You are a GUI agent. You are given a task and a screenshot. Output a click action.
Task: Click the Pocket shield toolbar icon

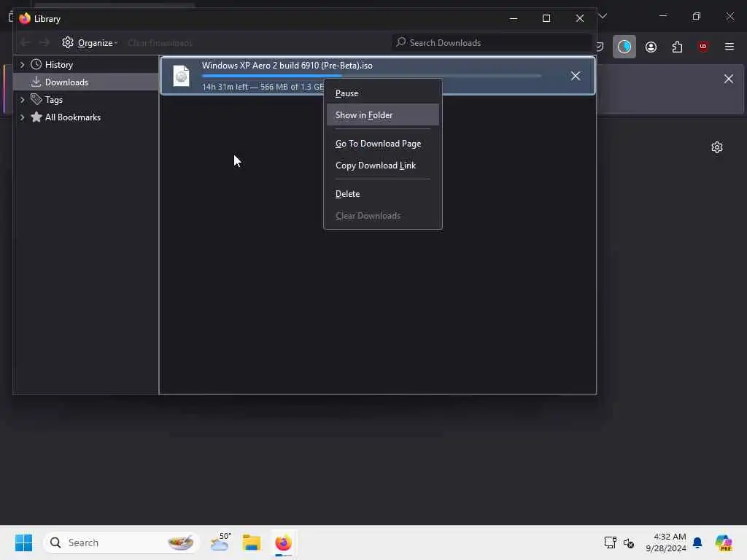coord(600,47)
